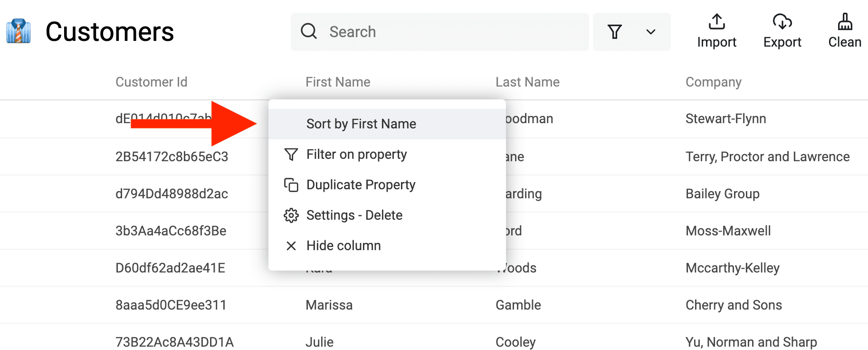Screen dimensions: 868x350
Task: Choose Filter on property menu option
Action: tap(356, 155)
